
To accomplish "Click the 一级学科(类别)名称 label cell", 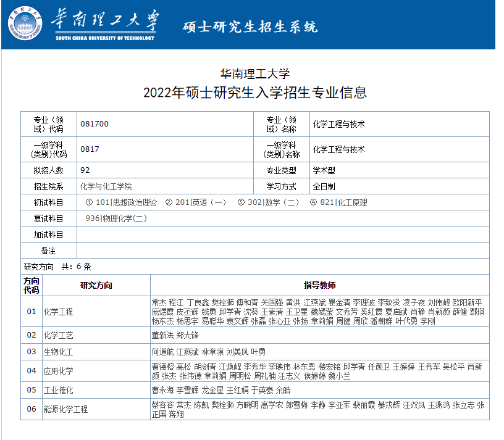I will coord(282,150).
